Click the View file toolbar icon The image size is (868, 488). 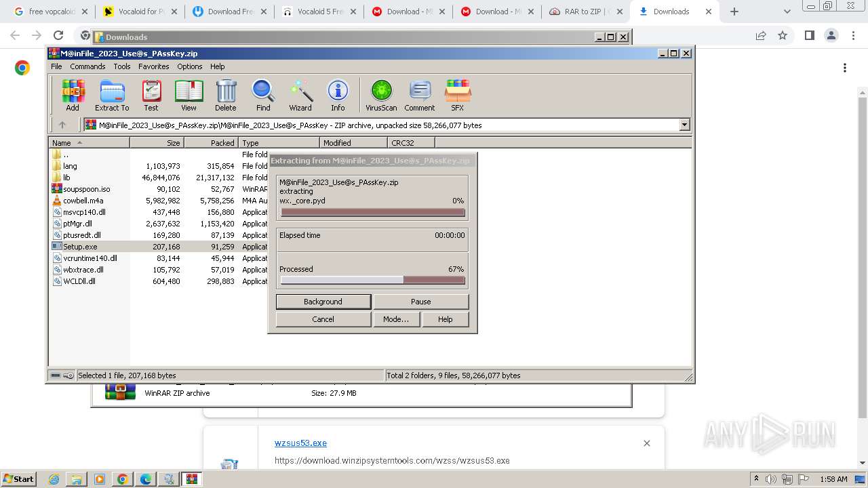pos(189,95)
